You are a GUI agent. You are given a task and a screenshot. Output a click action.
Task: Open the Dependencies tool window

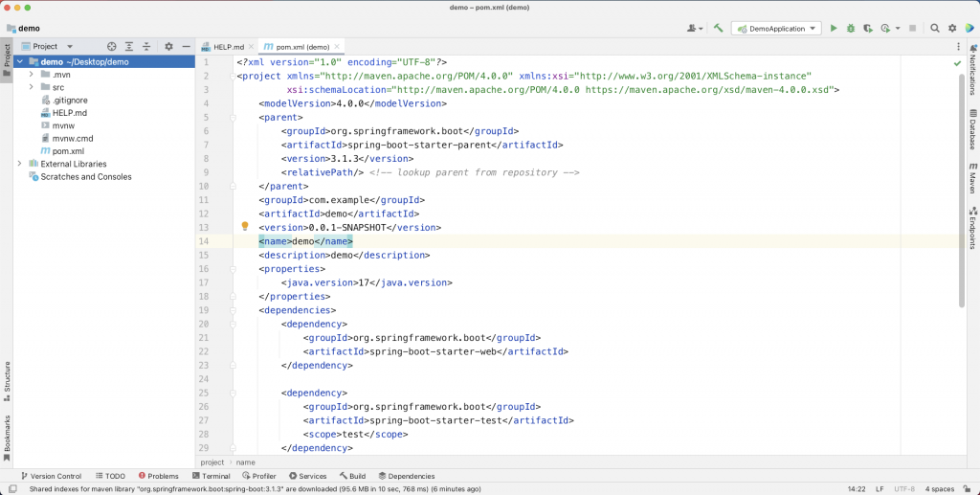(x=407, y=476)
